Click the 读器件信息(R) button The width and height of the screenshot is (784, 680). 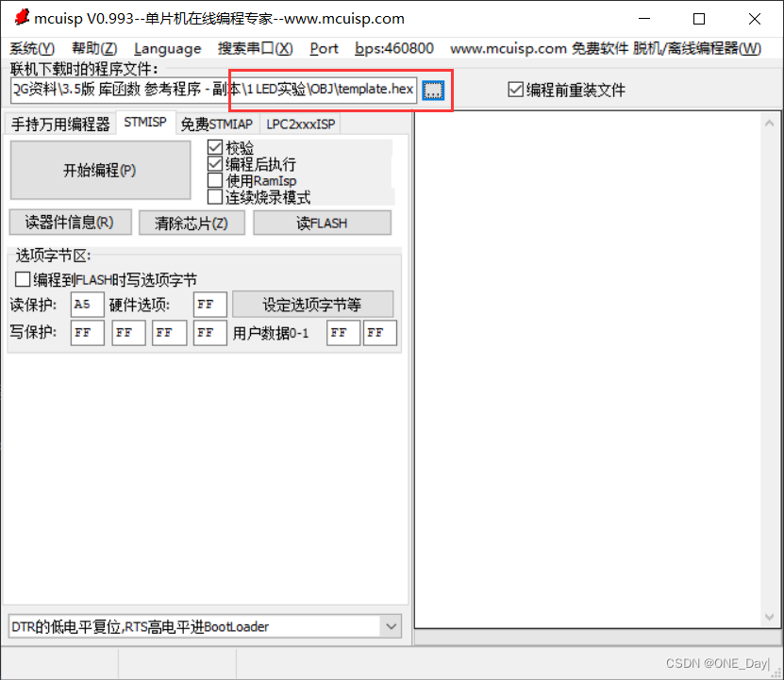tap(70, 222)
